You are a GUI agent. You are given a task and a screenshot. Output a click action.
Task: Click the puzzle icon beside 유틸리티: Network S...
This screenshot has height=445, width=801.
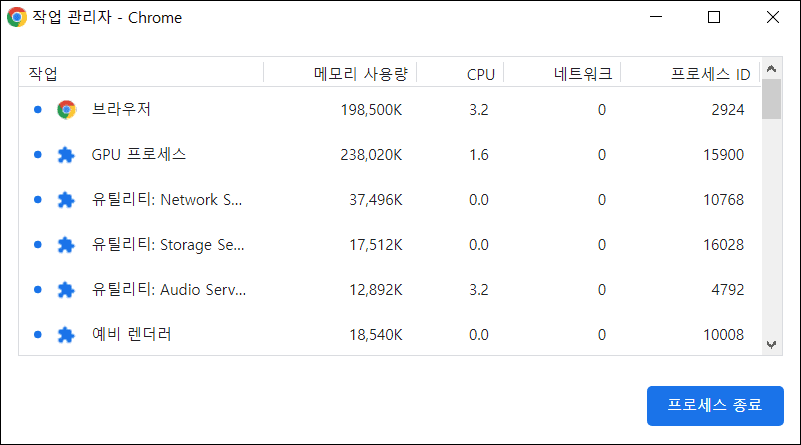point(66,200)
